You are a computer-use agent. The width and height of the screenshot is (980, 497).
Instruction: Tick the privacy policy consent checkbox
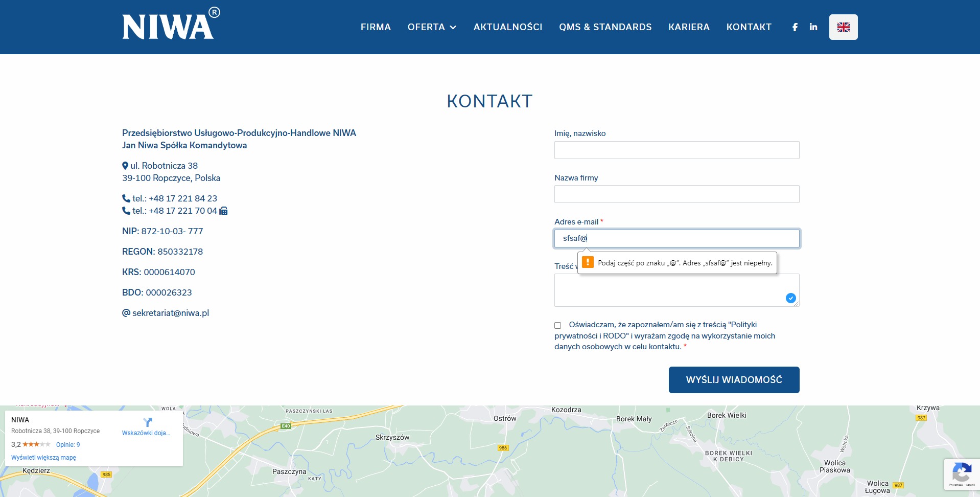pyautogui.click(x=558, y=325)
